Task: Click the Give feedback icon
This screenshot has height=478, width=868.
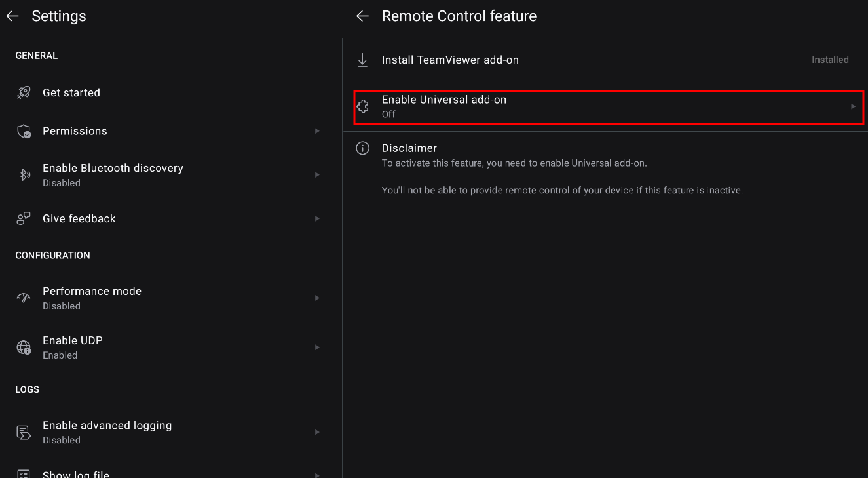Action: (24, 218)
